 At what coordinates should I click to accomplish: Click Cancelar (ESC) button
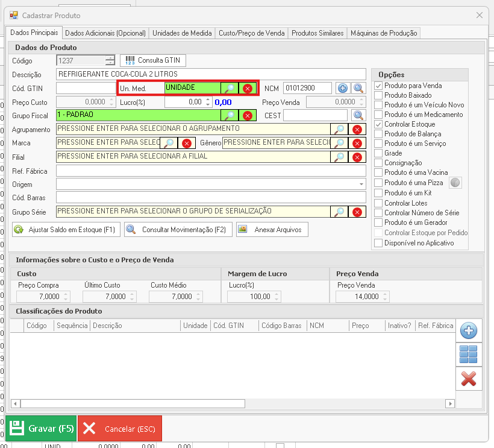tap(120, 429)
